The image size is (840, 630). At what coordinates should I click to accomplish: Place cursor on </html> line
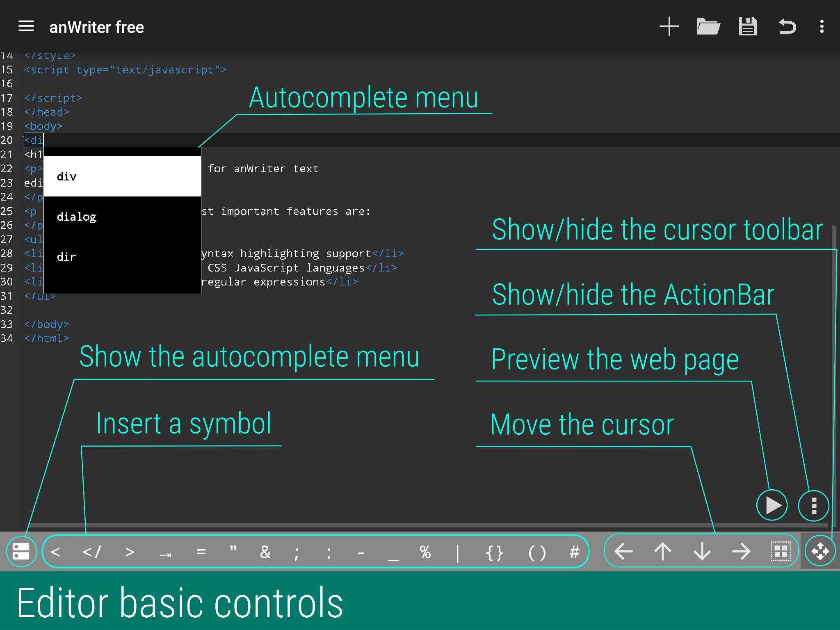point(46,338)
